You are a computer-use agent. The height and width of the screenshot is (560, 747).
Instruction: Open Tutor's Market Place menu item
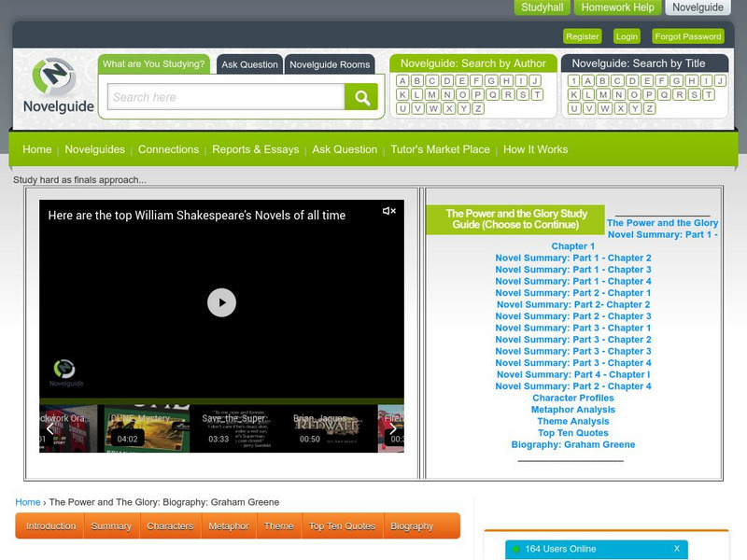pos(440,149)
